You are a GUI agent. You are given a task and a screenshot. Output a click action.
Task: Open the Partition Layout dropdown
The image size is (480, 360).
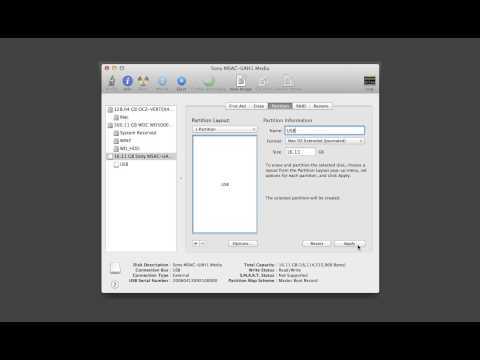click(x=224, y=129)
